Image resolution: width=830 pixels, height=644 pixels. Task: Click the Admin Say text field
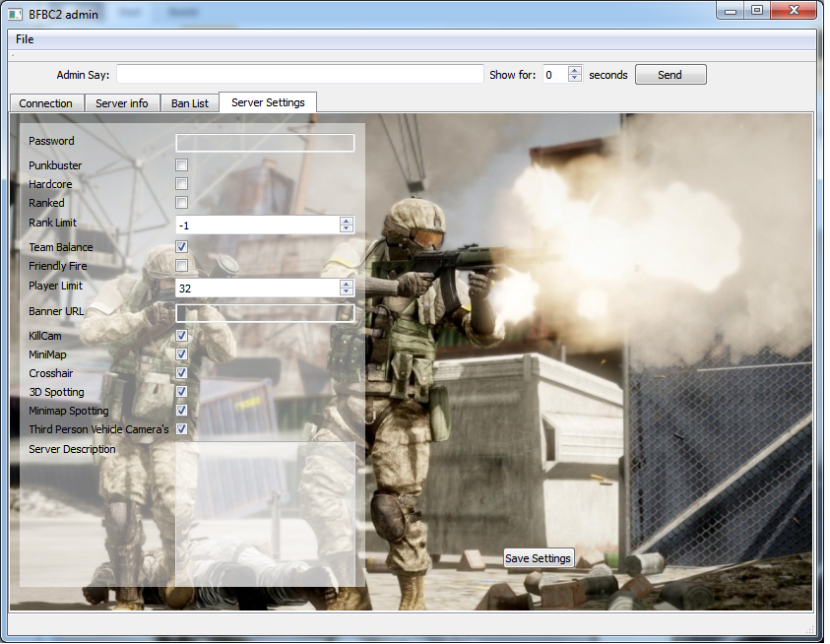[x=300, y=75]
